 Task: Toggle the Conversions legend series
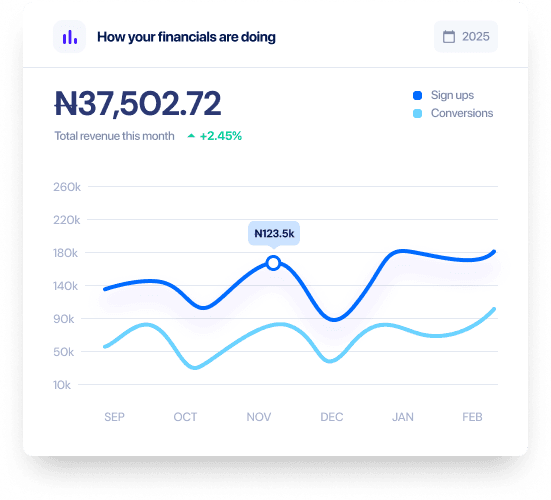click(x=453, y=113)
